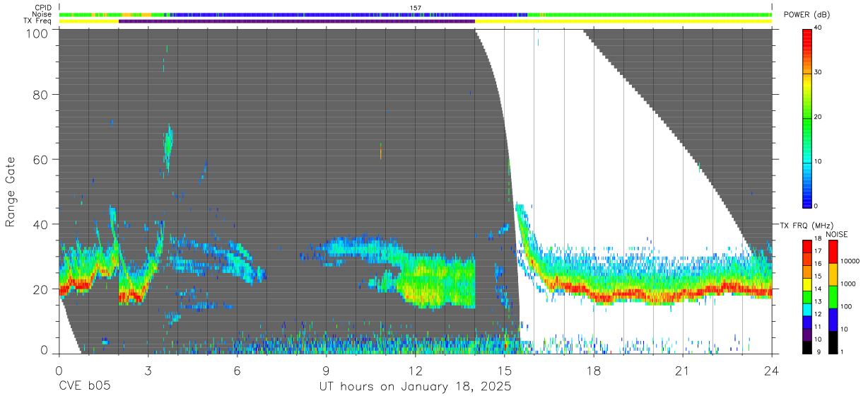The height and width of the screenshot is (401, 868).
Task: Pick the red 17-18 MHz TX FRQ swatch
Action: click(x=807, y=246)
